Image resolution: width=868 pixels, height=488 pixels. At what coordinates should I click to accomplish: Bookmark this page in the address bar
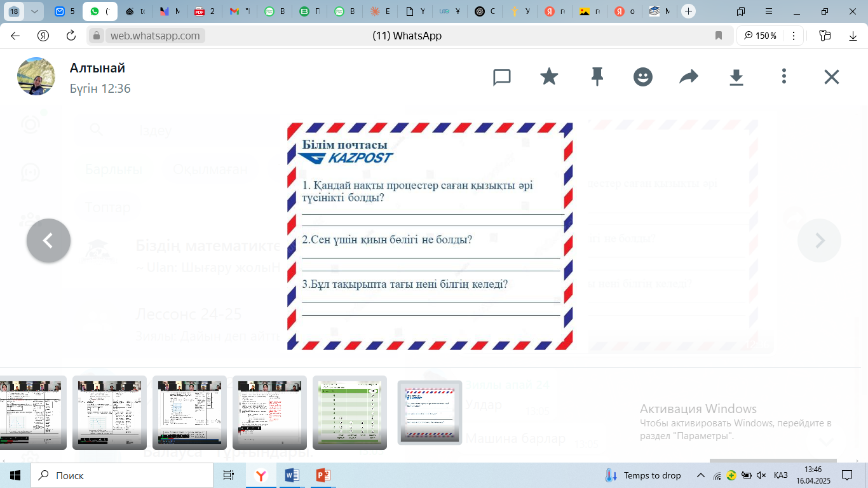coord(719,36)
